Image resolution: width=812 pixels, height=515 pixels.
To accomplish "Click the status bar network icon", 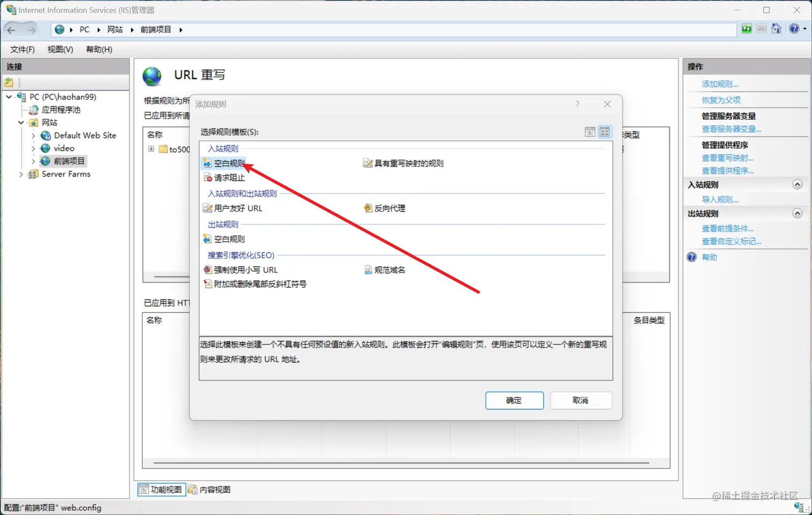I will [x=799, y=507].
